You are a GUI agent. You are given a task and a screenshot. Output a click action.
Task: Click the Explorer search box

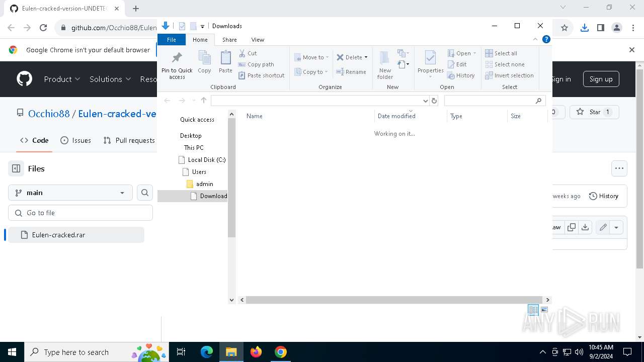495,101
